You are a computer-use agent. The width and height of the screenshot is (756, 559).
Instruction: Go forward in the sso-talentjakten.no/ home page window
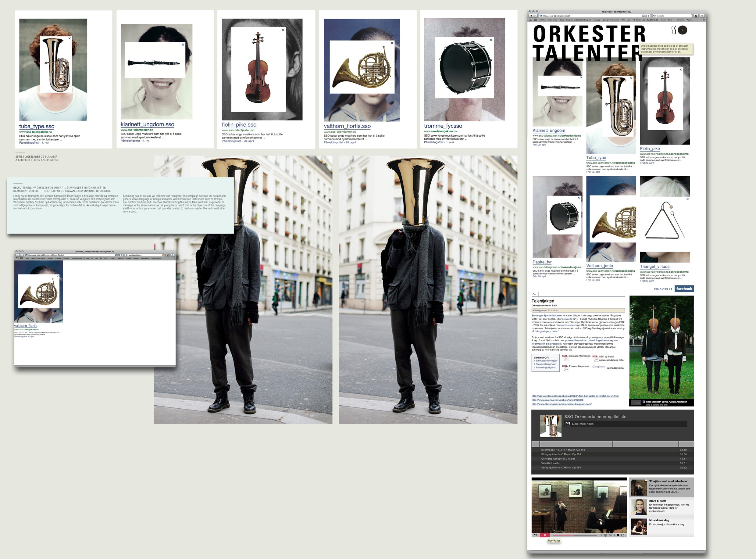pyautogui.click(x=535, y=16)
